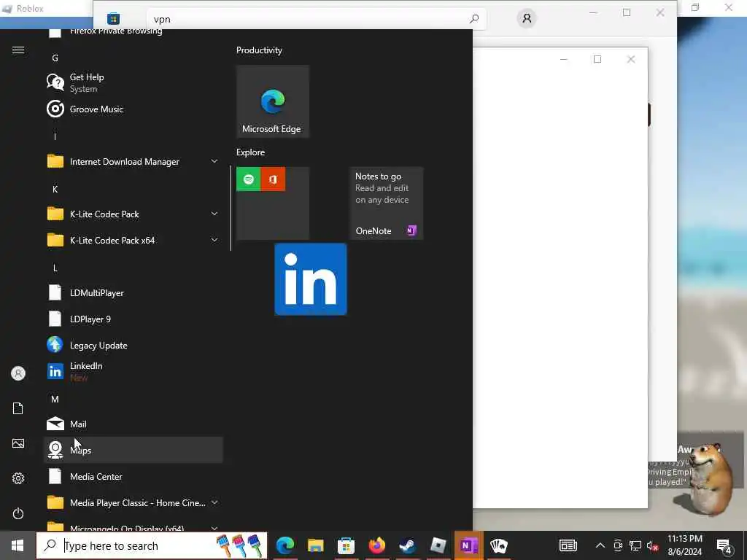
Task: Open Settings gear in Start sidebar
Action: click(18, 478)
